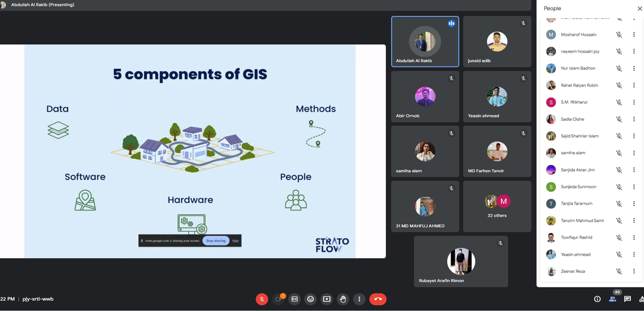Select 31 MD MAHFUJ AHMED tile

425,206
